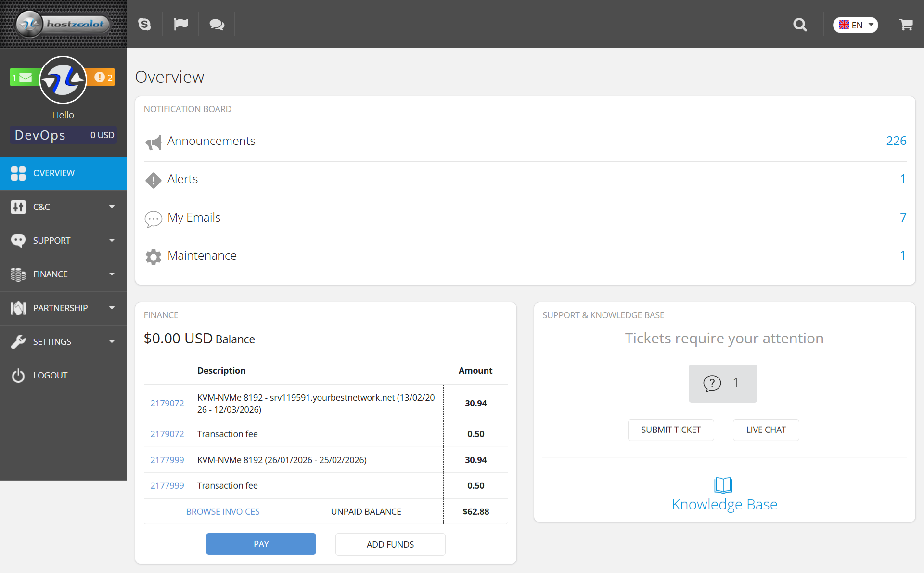This screenshot has width=924, height=574.
Task: Open invoice 2177999 on last Transaction fee row
Action: pyautogui.click(x=167, y=486)
